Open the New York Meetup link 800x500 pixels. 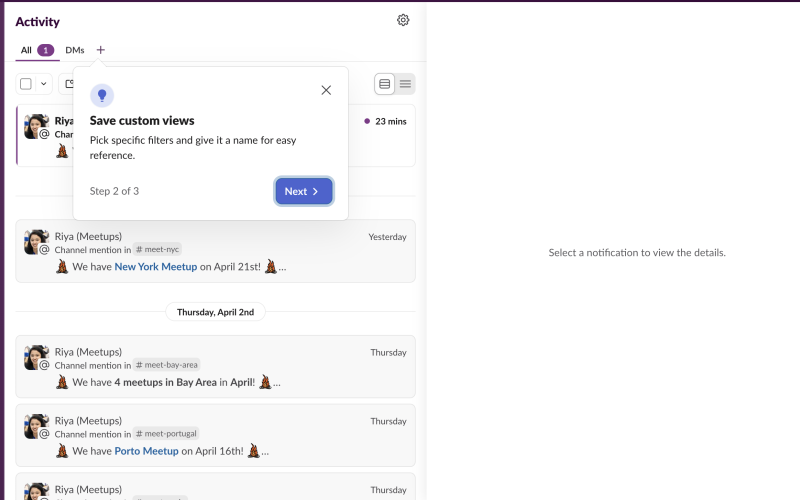pos(155,267)
